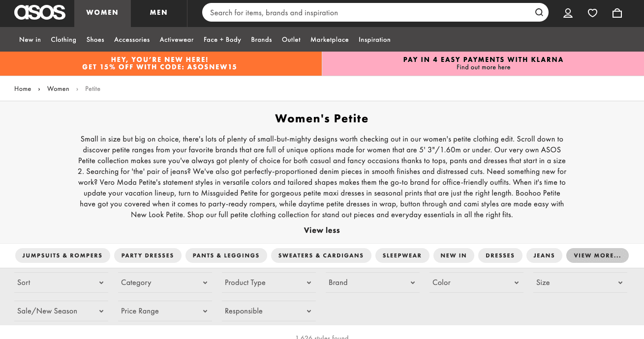Expand the Sale/New Season filter dropdown

61,311
